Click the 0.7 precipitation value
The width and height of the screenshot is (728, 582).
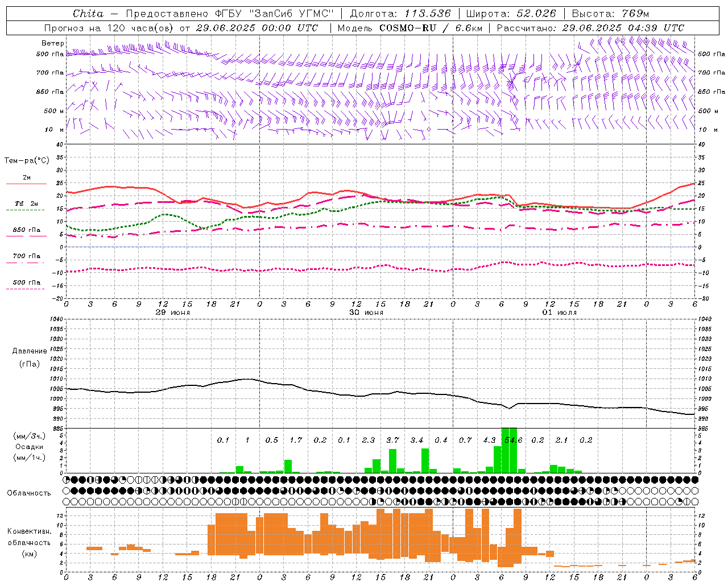click(x=465, y=440)
